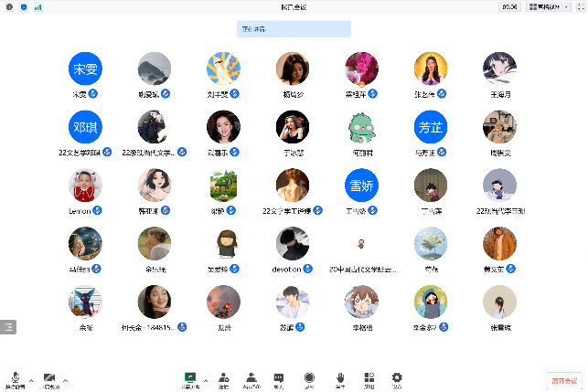Check the green network signal icon
The image size is (588, 392).
pos(37,6)
